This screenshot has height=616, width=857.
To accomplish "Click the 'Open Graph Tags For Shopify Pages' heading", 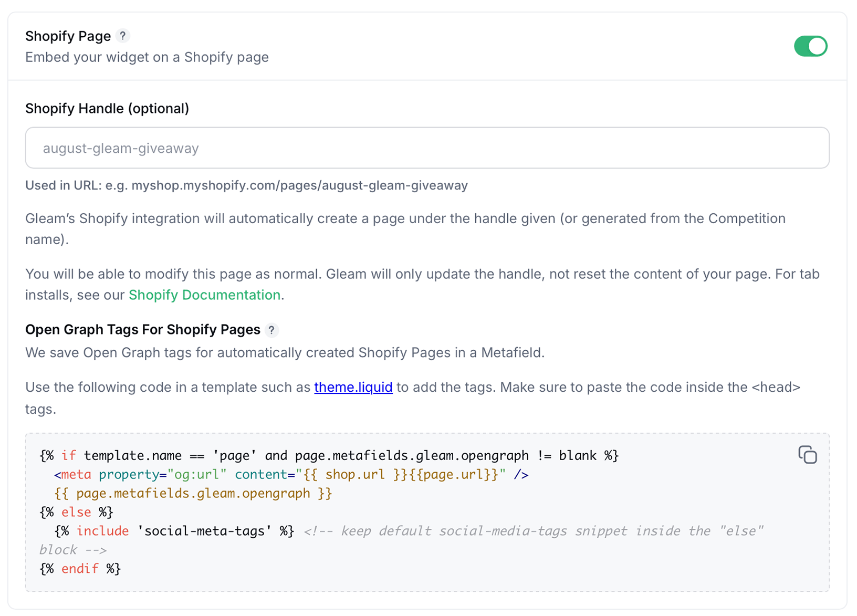I will (x=143, y=330).
